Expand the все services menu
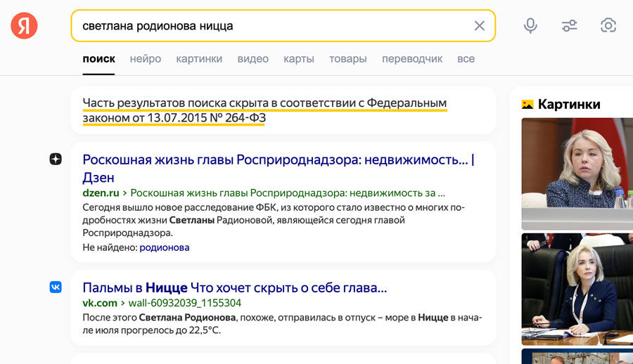The height and width of the screenshot is (364, 633). coord(466,59)
